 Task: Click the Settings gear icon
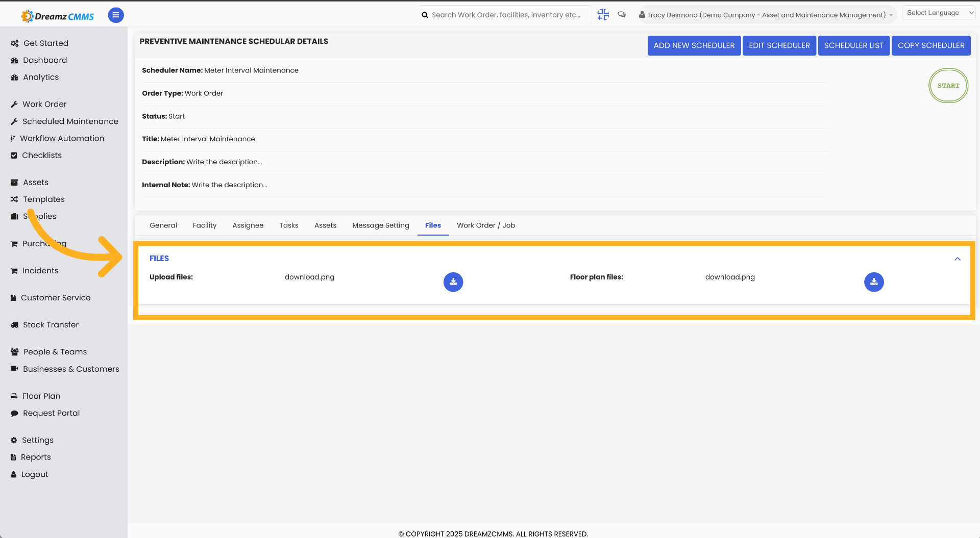tap(14, 440)
